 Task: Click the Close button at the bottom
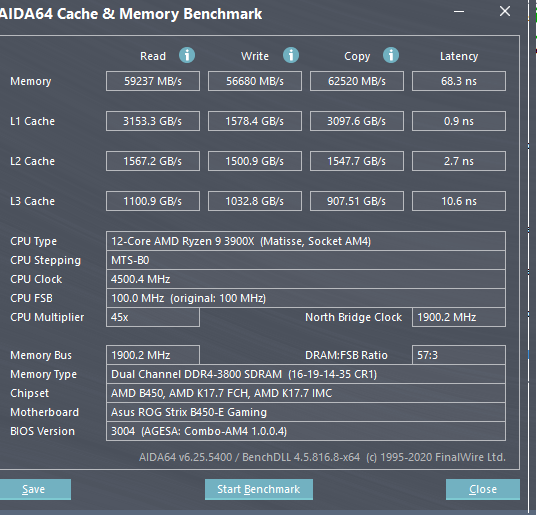pyautogui.click(x=483, y=489)
